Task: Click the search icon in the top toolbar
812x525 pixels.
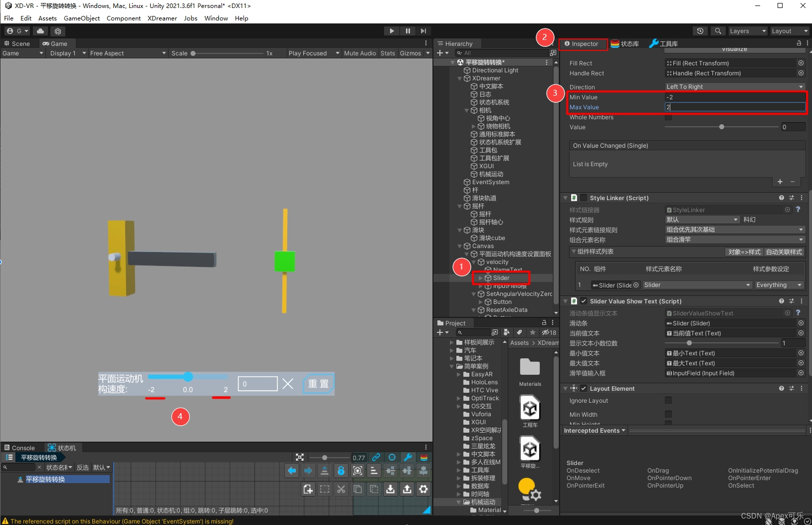Action: click(x=718, y=30)
